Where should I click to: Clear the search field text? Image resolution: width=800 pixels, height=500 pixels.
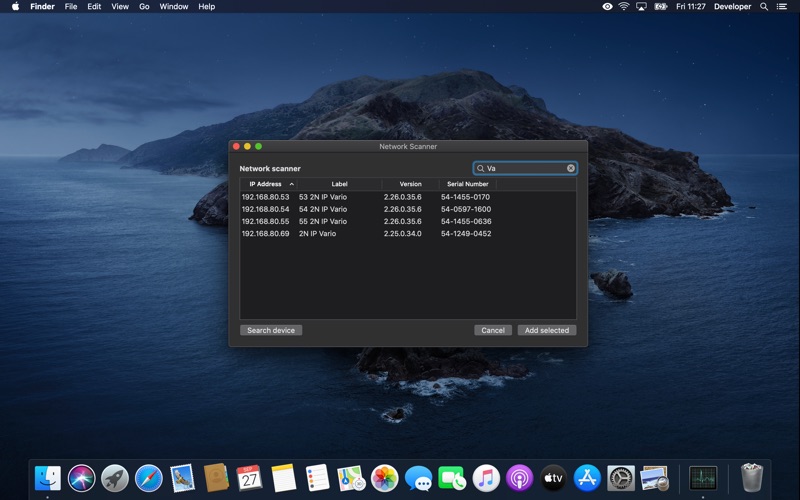(571, 169)
